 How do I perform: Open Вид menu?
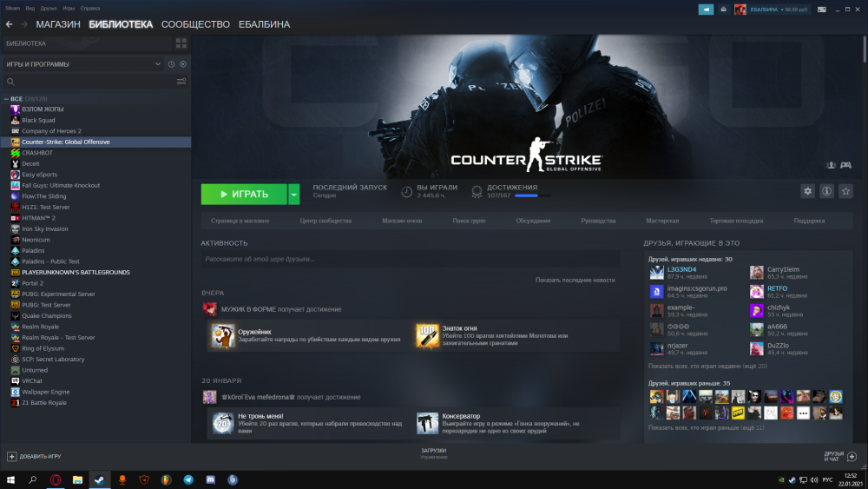[x=30, y=9]
